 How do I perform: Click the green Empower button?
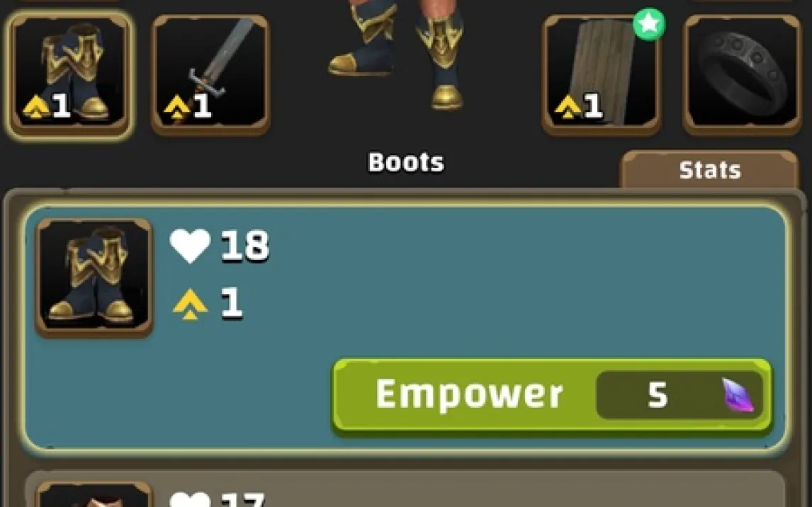[x=552, y=395]
